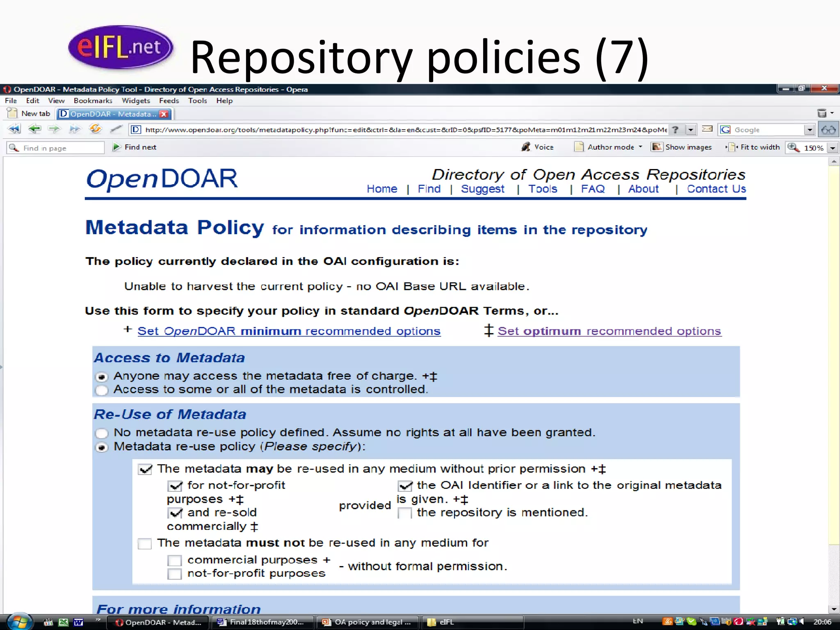Toggle 'for not-for-profit purposes' checkbox
This screenshot has height=630, width=840.
tap(175, 486)
